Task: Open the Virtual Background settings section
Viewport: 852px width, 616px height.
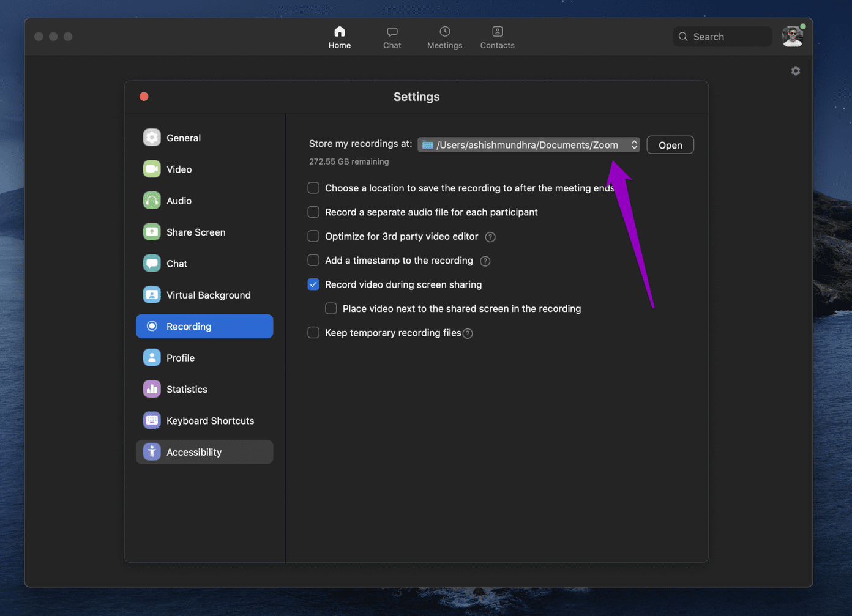Action: [x=204, y=295]
